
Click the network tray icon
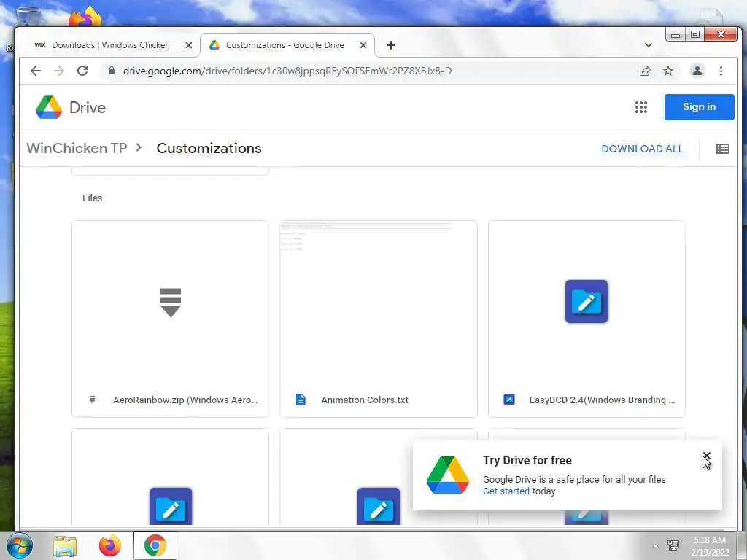pos(673,545)
